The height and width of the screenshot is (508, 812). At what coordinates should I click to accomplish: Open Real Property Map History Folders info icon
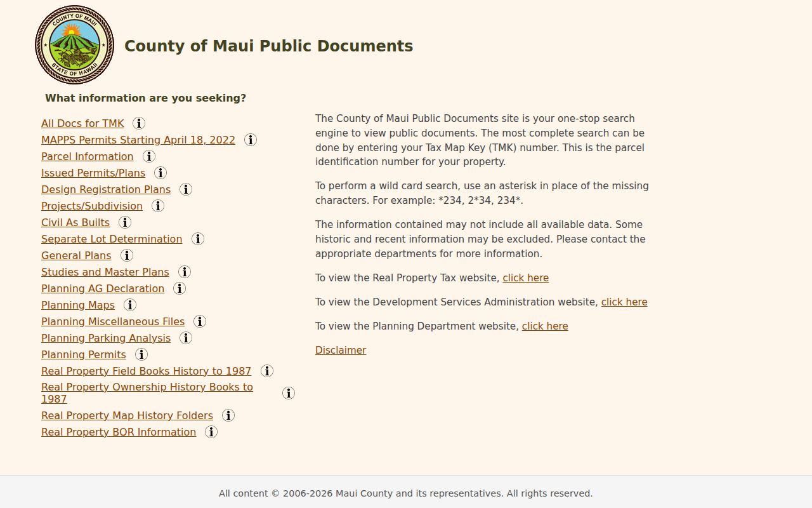(x=228, y=415)
